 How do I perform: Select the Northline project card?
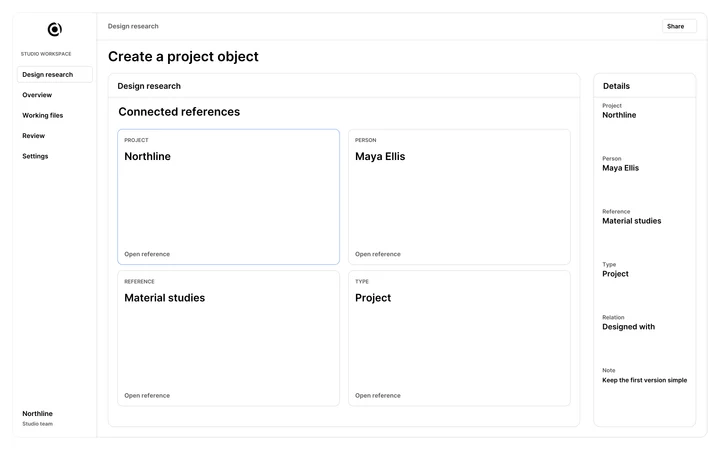pyautogui.click(x=228, y=197)
